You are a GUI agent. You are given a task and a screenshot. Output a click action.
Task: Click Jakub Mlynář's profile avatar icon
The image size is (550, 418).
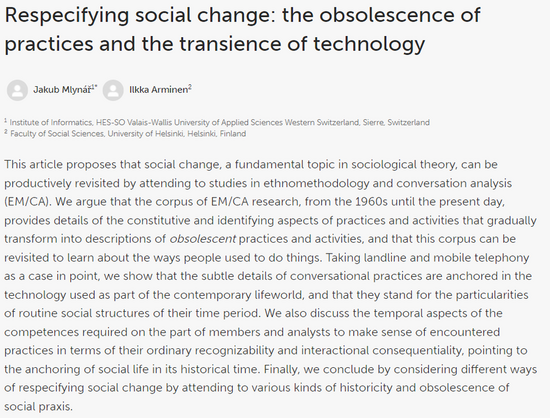point(17,90)
